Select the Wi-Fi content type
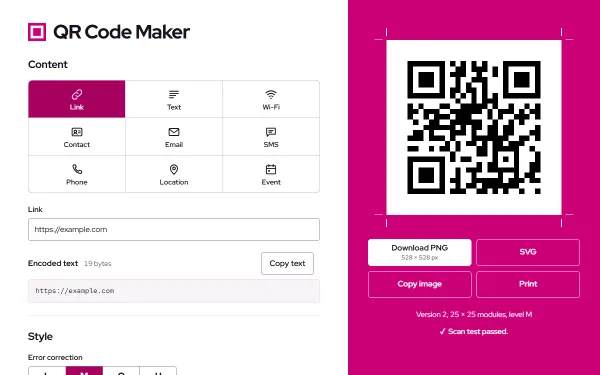Image resolution: width=600 pixels, height=375 pixels. pyautogui.click(x=271, y=99)
